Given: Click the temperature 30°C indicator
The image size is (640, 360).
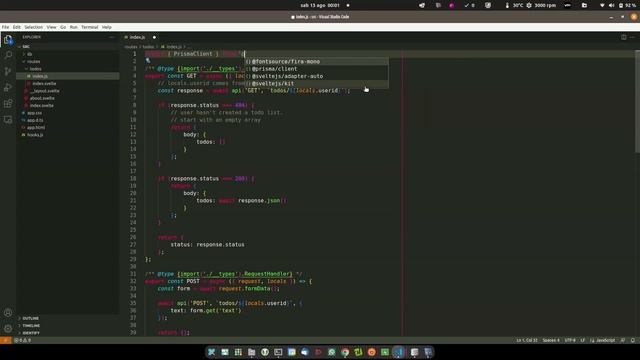Looking at the screenshot, I should coord(514,5).
